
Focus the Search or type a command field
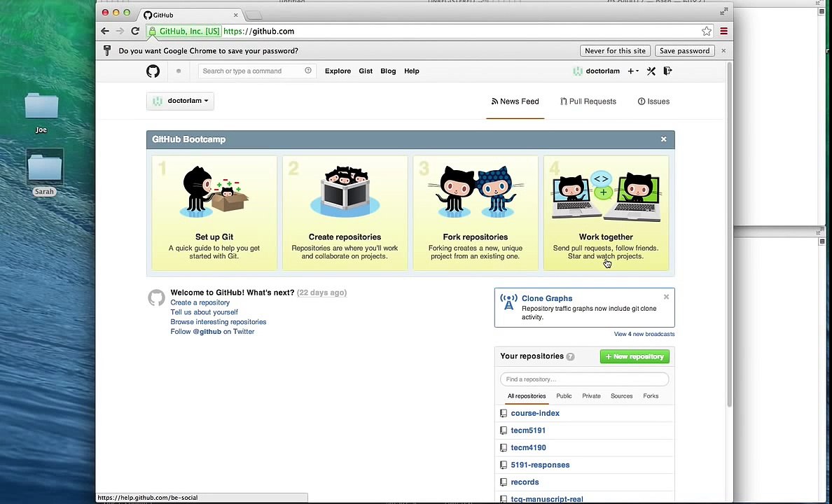pyautogui.click(x=257, y=71)
